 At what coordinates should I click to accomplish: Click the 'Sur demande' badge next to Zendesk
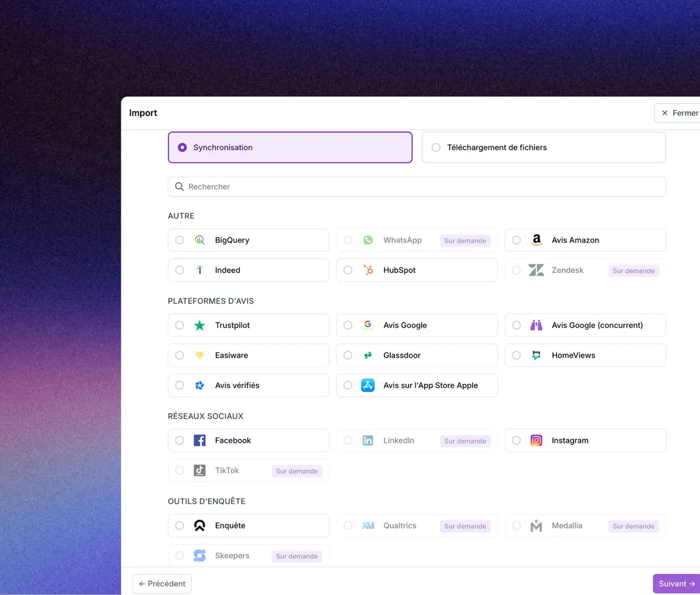click(633, 271)
